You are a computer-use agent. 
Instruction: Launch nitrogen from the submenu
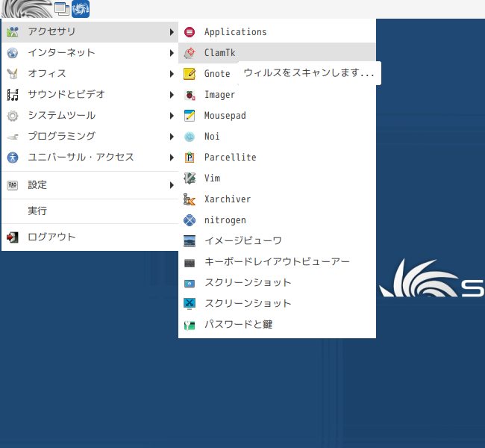point(277,220)
